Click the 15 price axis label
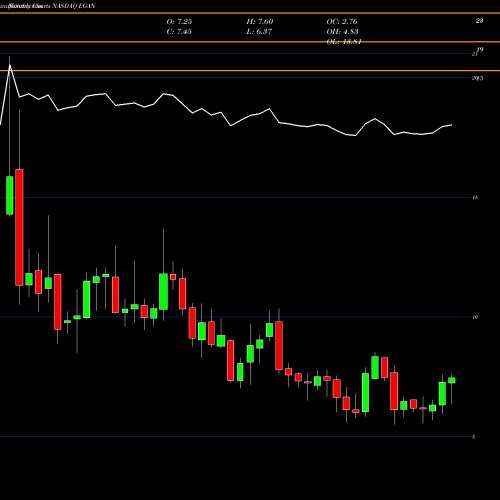This screenshot has height=500, width=500. click(x=475, y=198)
